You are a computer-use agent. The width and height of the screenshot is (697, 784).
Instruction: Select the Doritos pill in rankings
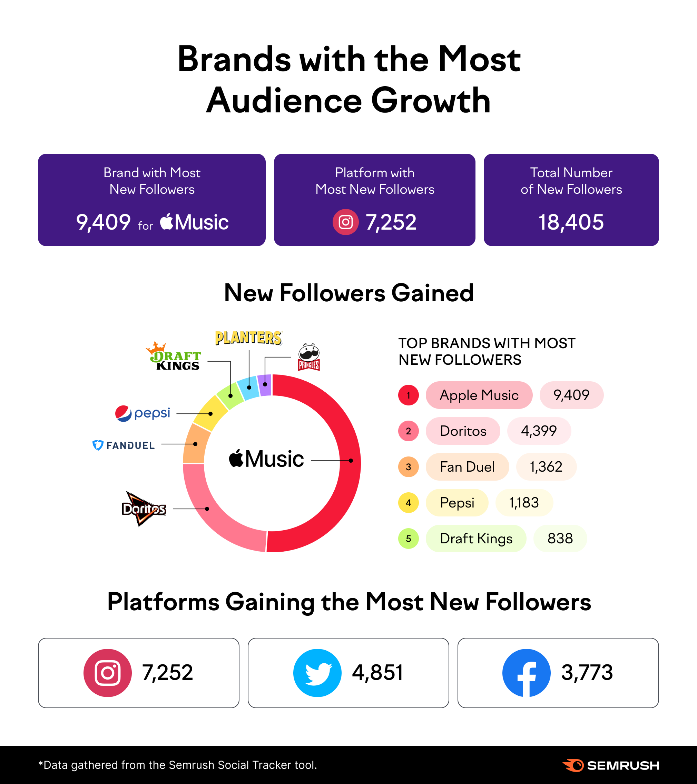click(x=463, y=431)
